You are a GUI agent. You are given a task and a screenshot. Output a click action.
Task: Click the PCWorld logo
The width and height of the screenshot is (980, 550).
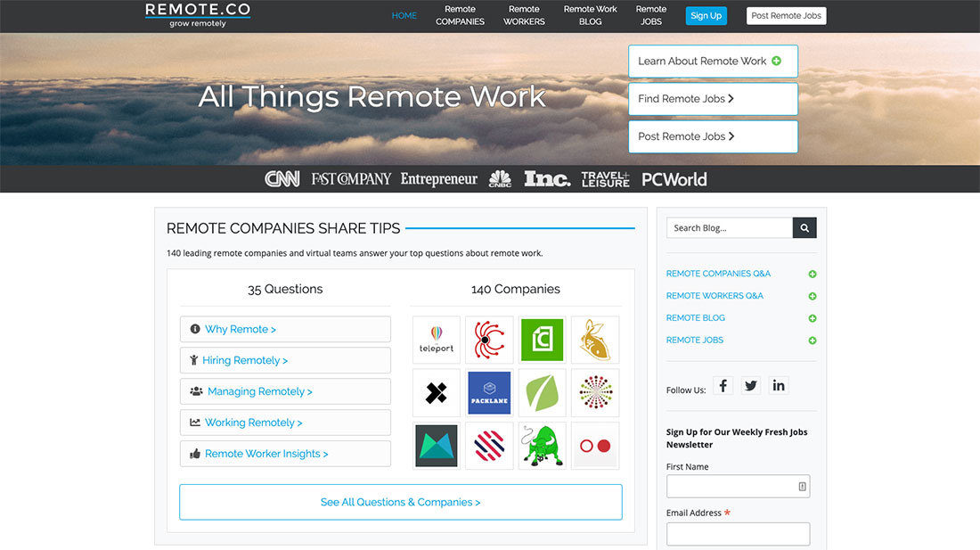point(674,179)
